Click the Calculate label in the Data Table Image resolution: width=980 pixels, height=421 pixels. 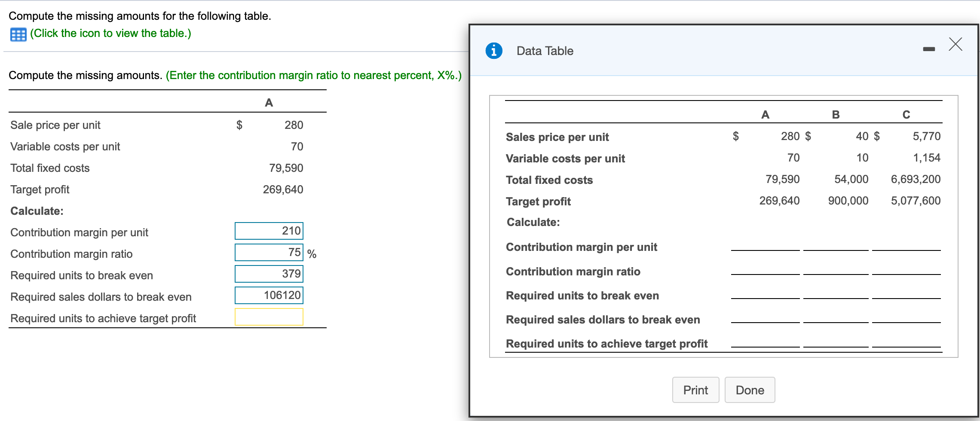tap(533, 222)
